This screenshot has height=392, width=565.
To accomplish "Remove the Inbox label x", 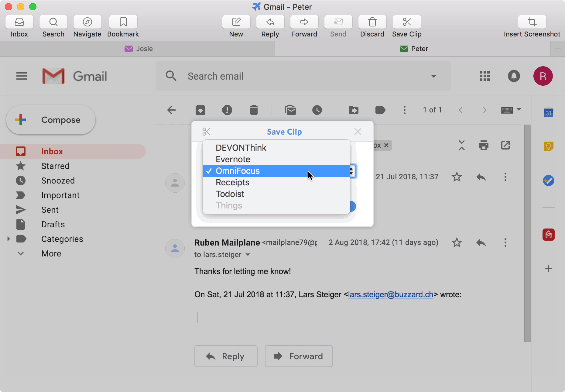I will click(x=386, y=145).
